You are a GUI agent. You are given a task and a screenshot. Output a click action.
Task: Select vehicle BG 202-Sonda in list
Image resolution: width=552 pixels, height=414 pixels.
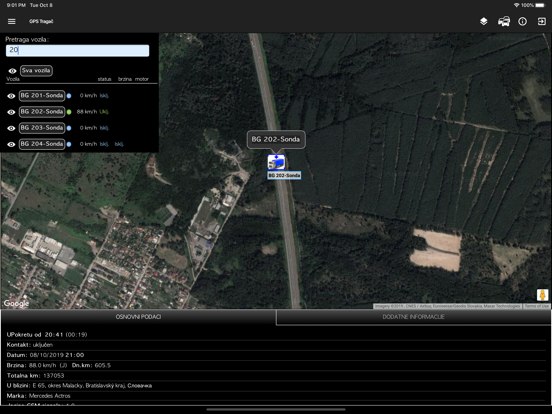(42, 112)
